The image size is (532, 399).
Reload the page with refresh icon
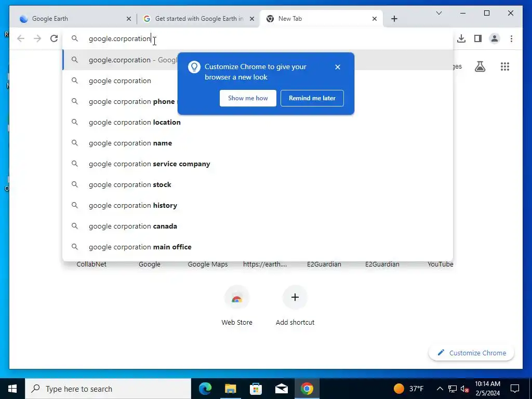[x=54, y=38]
